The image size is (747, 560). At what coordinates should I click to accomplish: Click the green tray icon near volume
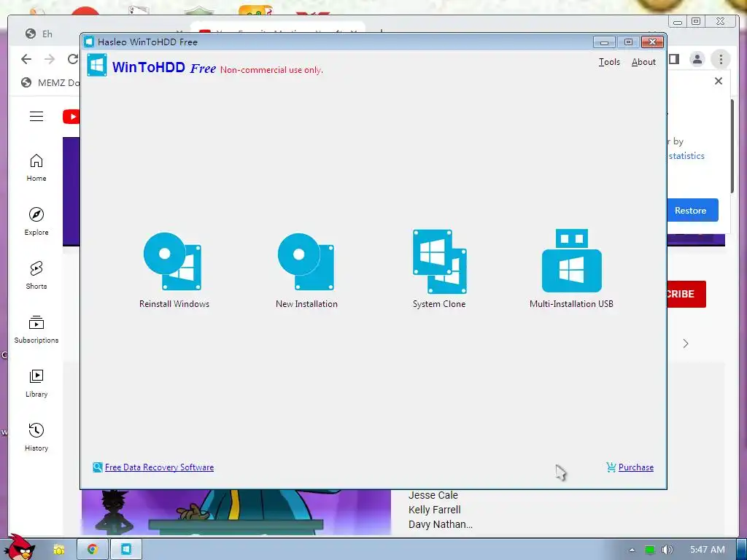coord(650,550)
